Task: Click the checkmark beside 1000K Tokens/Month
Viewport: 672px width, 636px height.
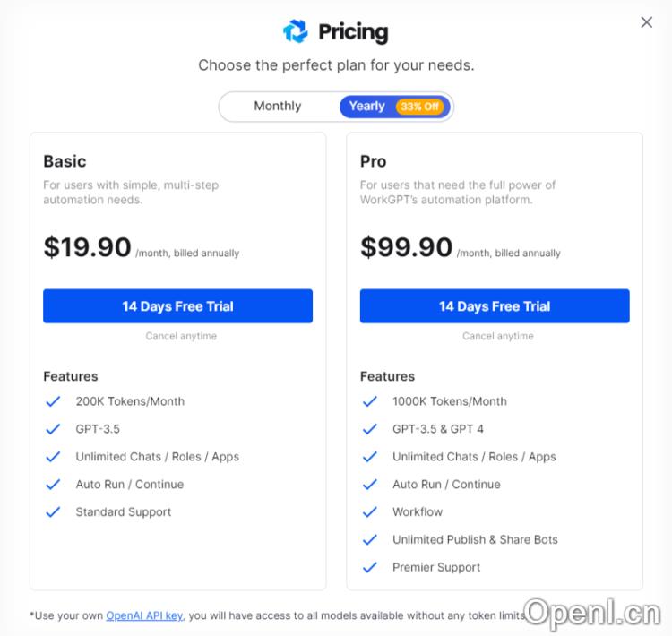Action: pyautogui.click(x=370, y=401)
